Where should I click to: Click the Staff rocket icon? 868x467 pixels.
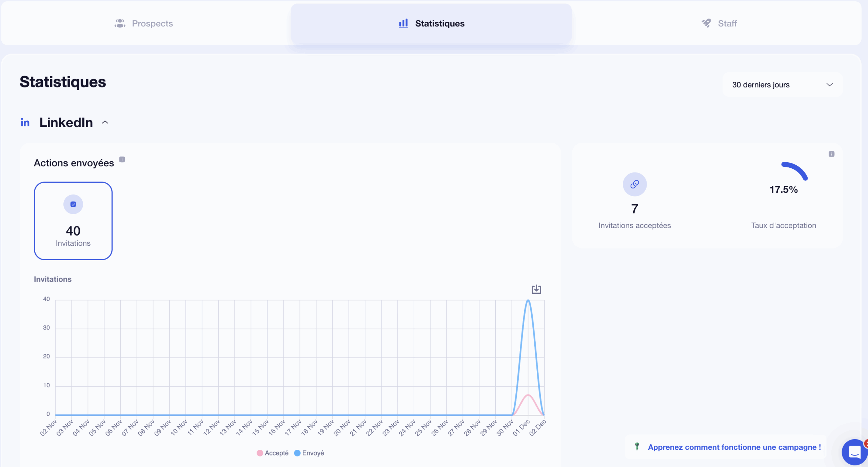(x=706, y=23)
